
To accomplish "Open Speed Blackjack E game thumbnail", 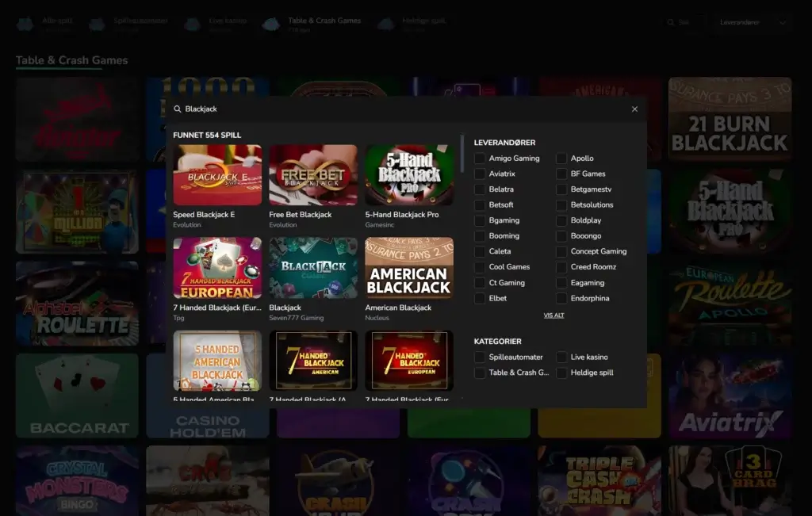I will coord(217,175).
